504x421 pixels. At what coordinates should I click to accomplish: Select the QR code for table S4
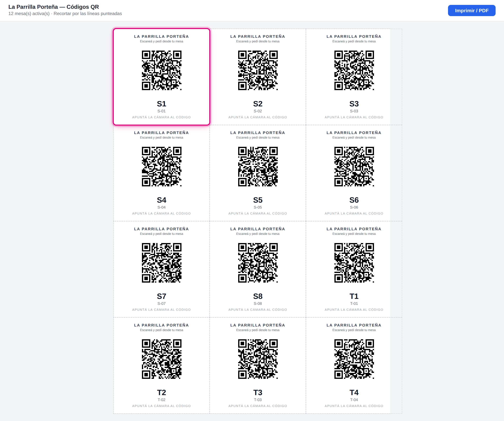[162, 167]
